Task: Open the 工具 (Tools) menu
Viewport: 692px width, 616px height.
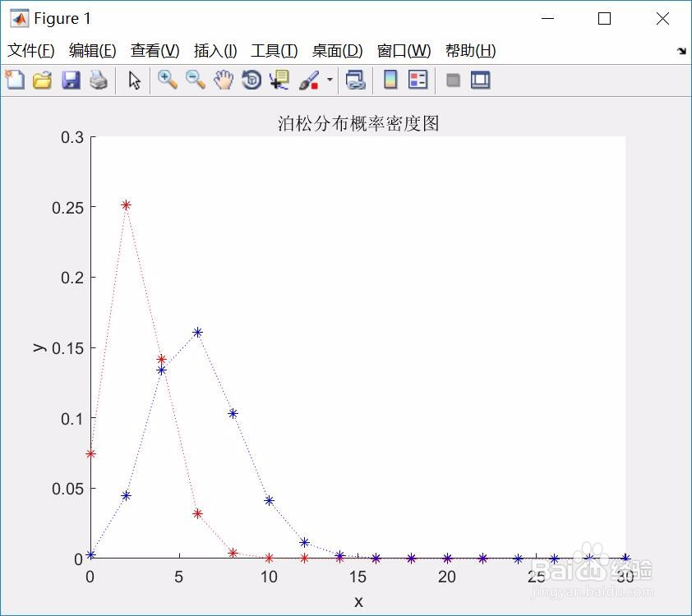Action: (x=272, y=50)
